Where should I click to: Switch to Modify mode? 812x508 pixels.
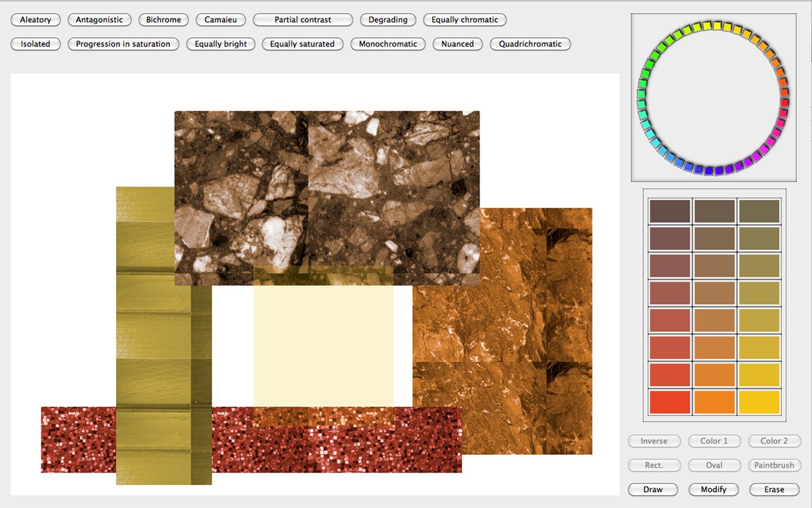714,490
